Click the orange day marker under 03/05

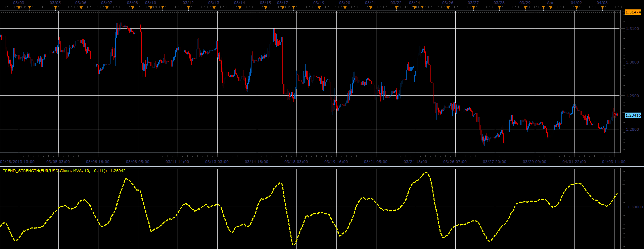click(55, 7)
